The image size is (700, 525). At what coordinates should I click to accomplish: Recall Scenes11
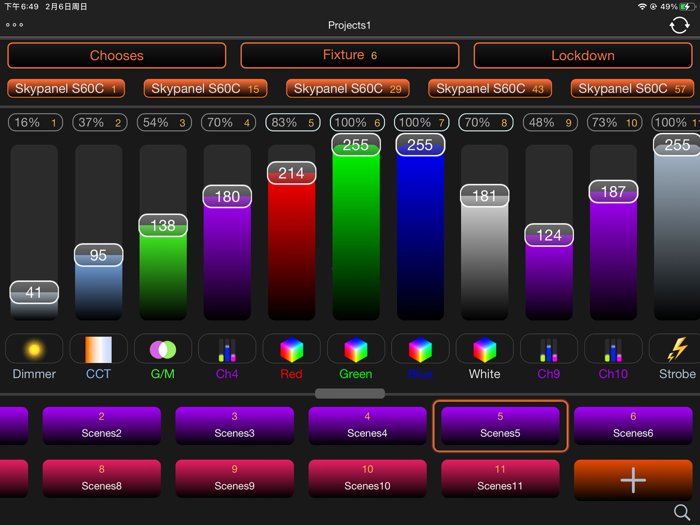[500, 478]
